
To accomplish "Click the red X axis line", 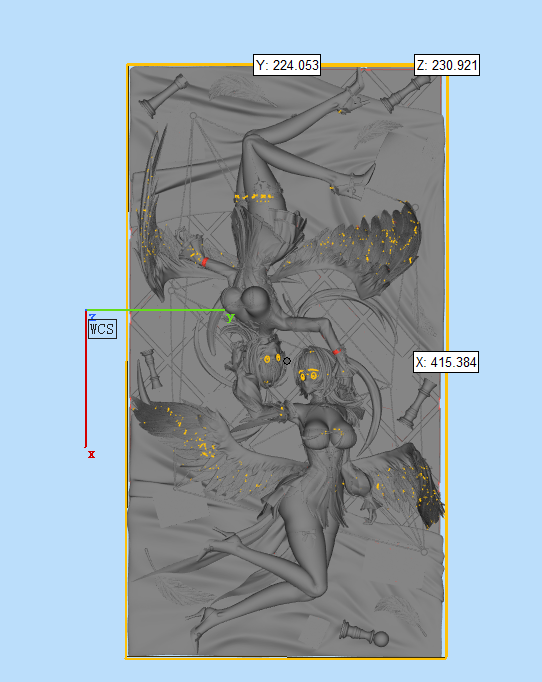I will pyautogui.click(x=86, y=378).
